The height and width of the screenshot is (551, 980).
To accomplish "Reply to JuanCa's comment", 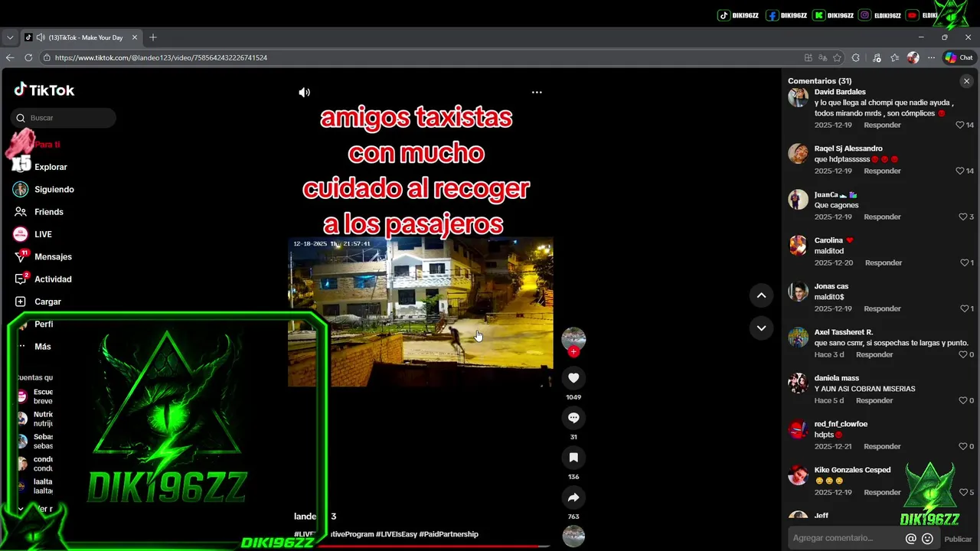I will [x=882, y=217].
